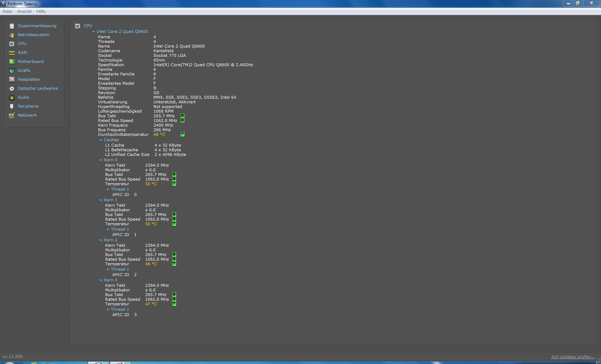Viewport: 601px width, 364px height.
Task: Select the RAM module icon in sidebar
Action: click(x=12, y=53)
